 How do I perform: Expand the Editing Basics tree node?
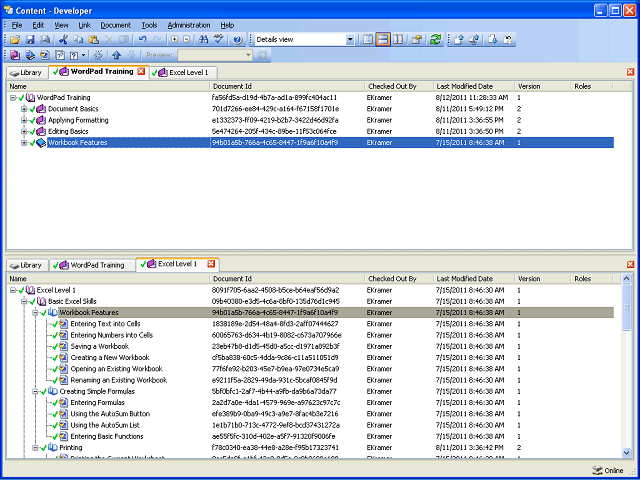pos(24,131)
